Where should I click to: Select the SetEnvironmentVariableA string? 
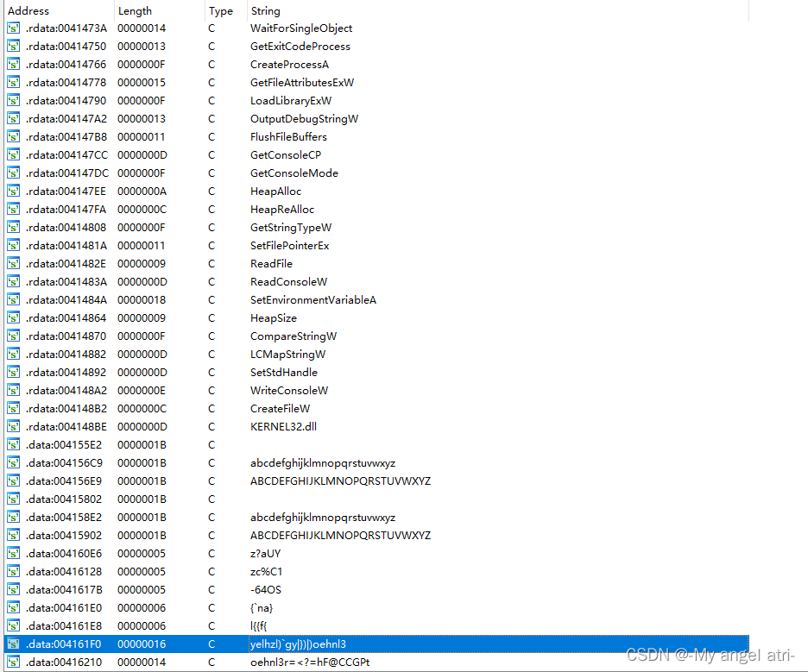coord(313,299)
